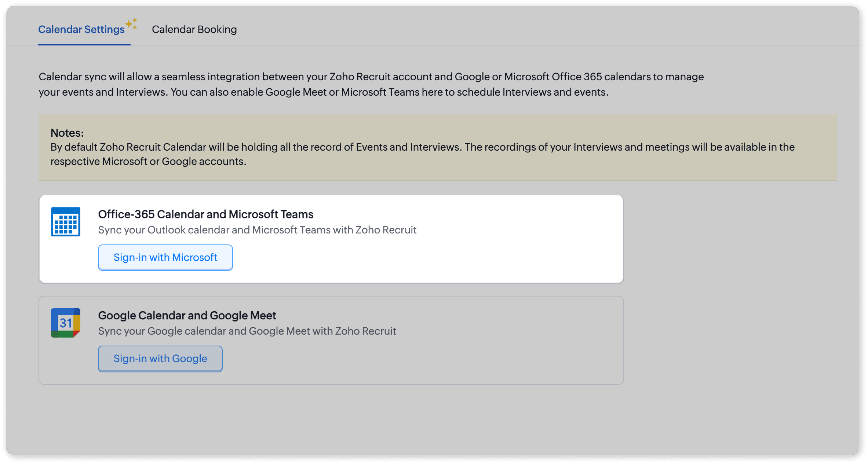Viewport: 868px width, 464px height.
Task: Click text 'Sync your Outlook calendar and Microsoft Teams'
Action: tap(215, 230)
